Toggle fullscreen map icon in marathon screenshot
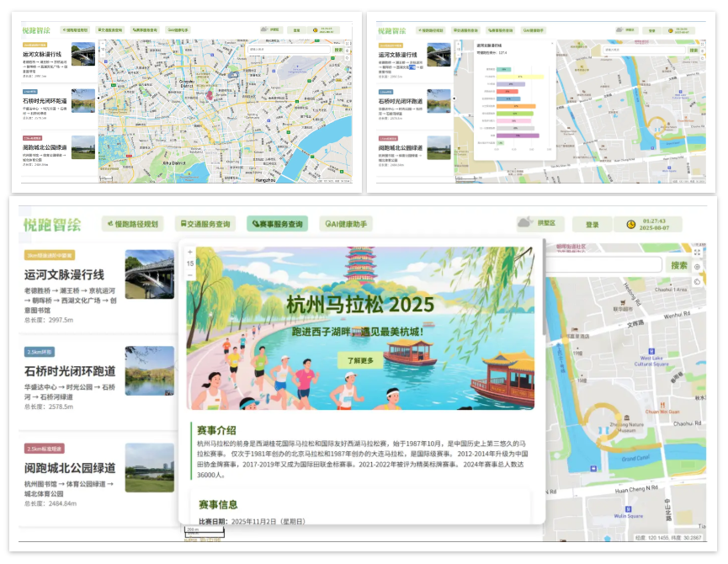This screenshot has width=728, height=564. 697,252
